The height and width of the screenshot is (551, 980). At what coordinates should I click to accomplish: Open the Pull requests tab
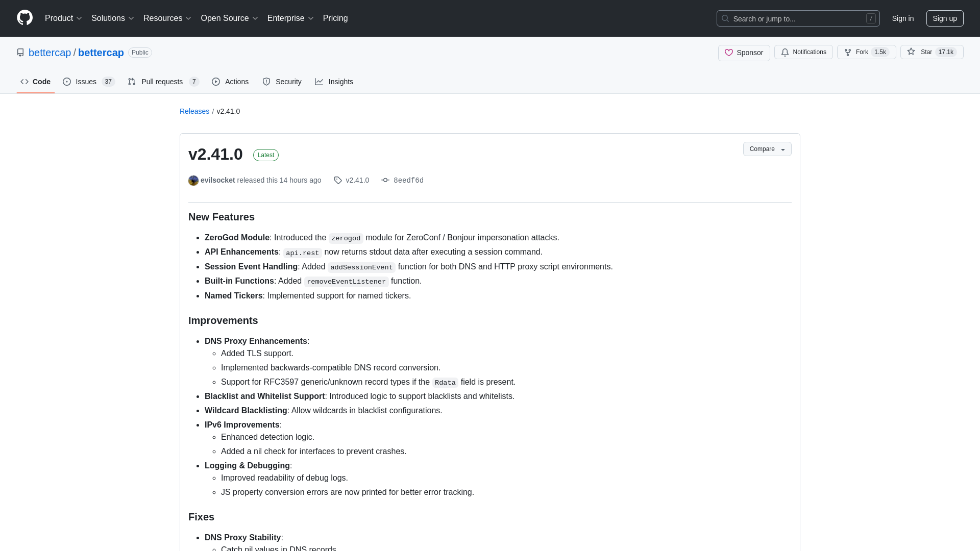coord(163,82)
